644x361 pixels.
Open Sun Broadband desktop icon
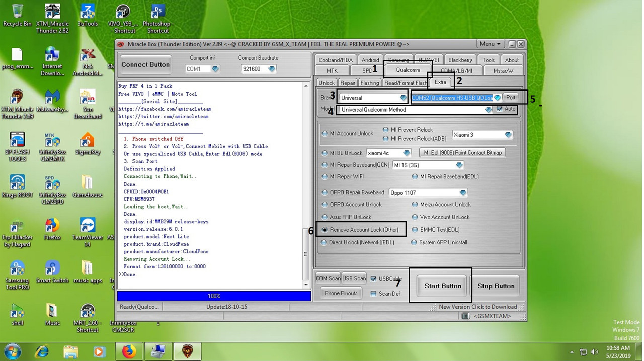(88, 104)
